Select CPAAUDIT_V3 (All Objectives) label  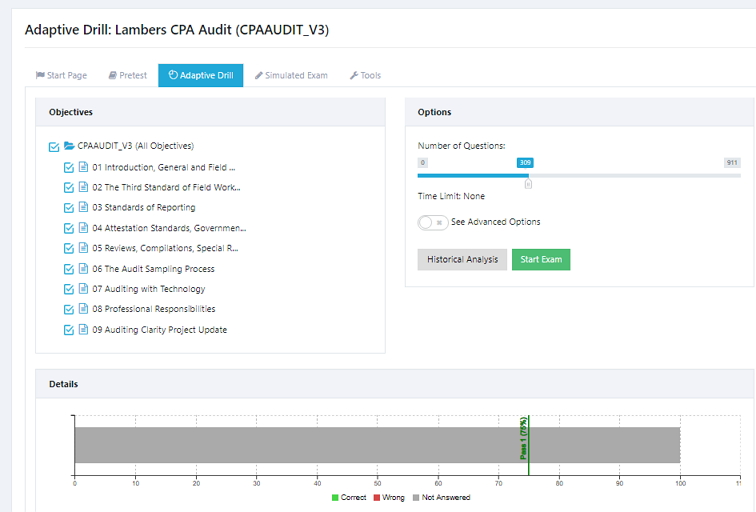point(135,146)
